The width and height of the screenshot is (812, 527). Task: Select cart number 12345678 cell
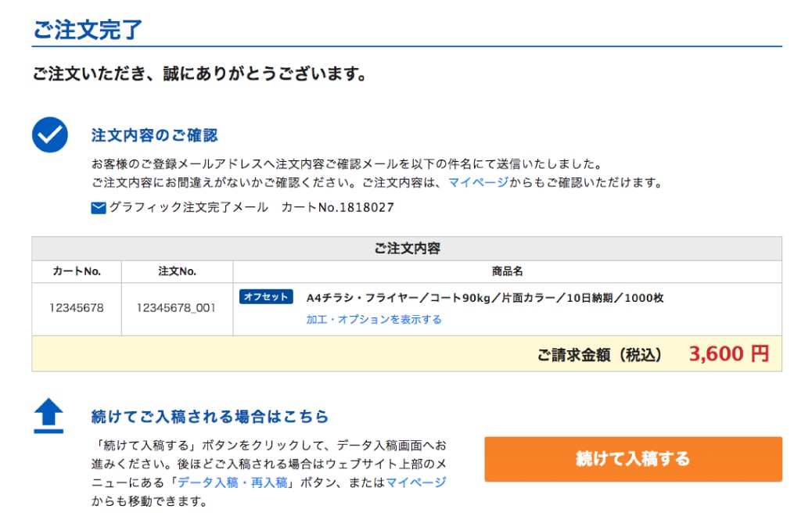[x=77, y=308]
